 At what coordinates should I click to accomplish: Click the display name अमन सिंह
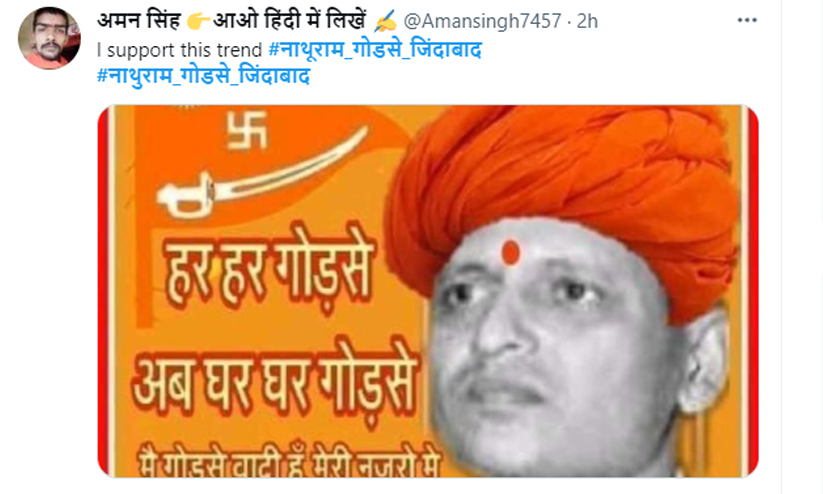pyautogui.click(x=139, y=21)
